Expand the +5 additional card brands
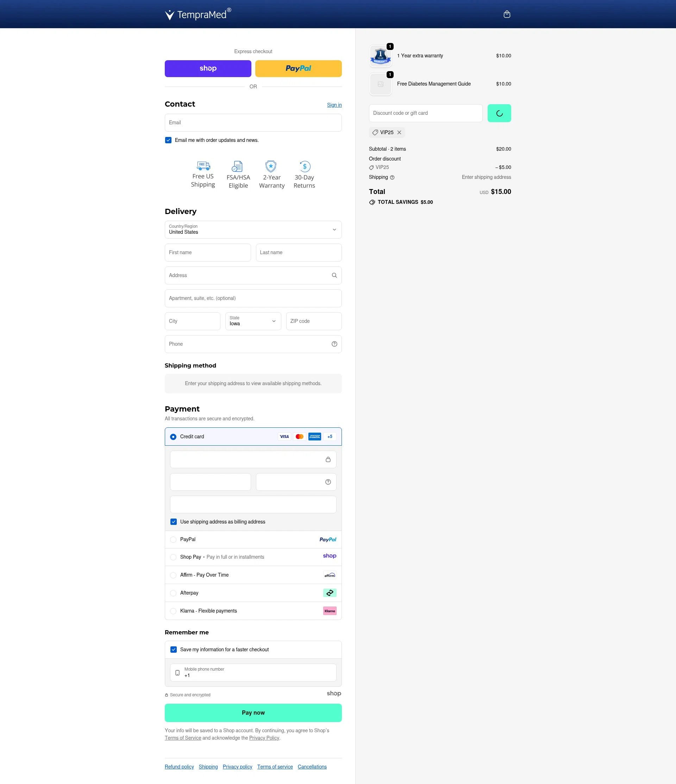The height and width of the screenshot is (784, 676). point(329,436)
